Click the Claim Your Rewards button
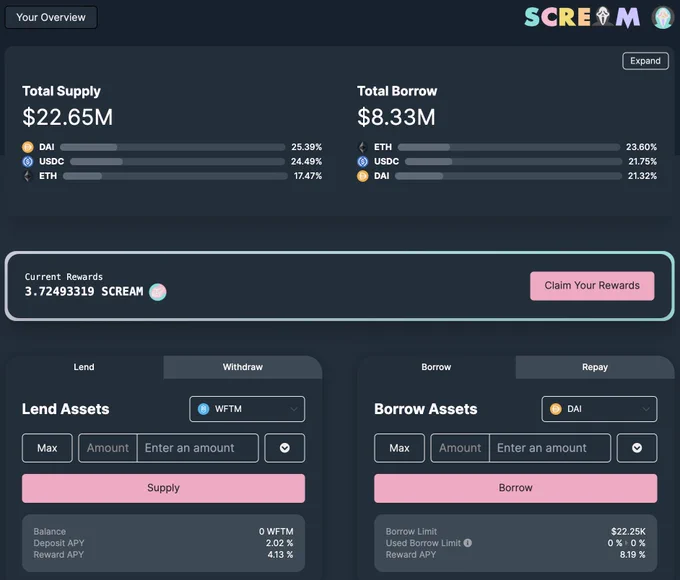Screen dimensions: 680x580 (x=592, y=286)
